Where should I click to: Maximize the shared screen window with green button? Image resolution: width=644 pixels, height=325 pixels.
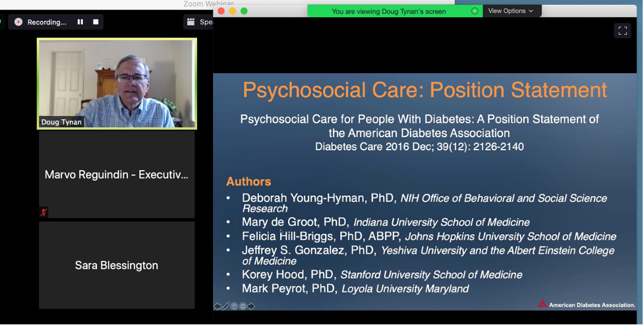(x=244, y=11)
